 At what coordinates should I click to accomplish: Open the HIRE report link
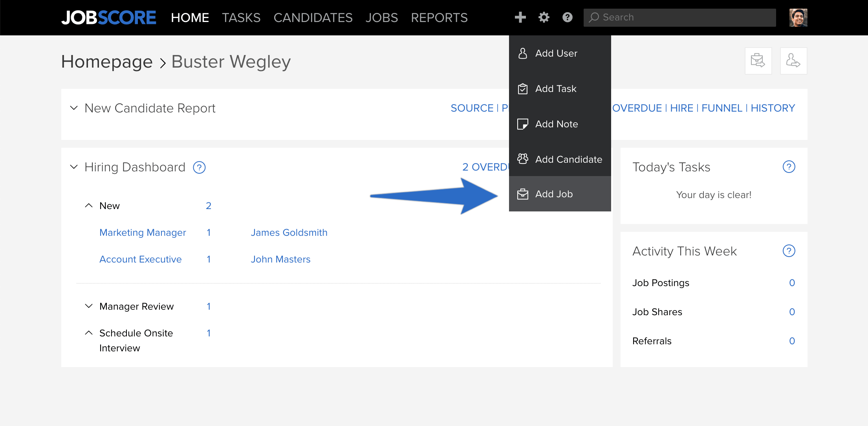click(682, 108)
